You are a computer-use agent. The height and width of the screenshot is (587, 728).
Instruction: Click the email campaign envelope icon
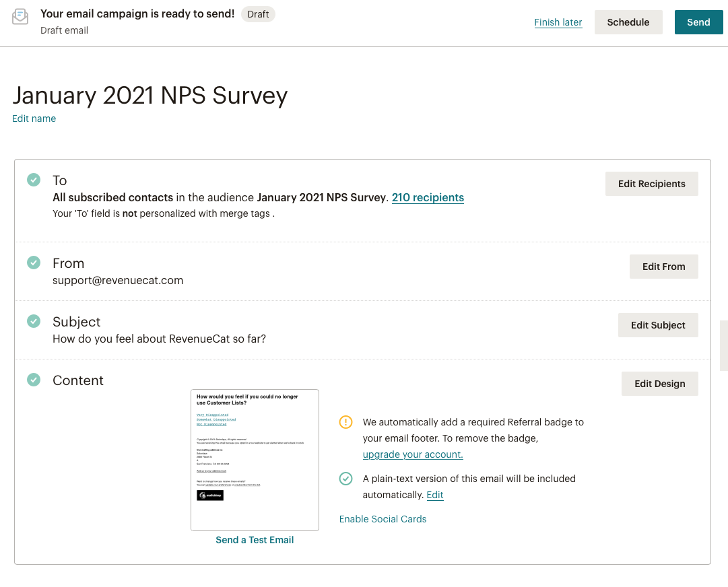click(20, 17)
